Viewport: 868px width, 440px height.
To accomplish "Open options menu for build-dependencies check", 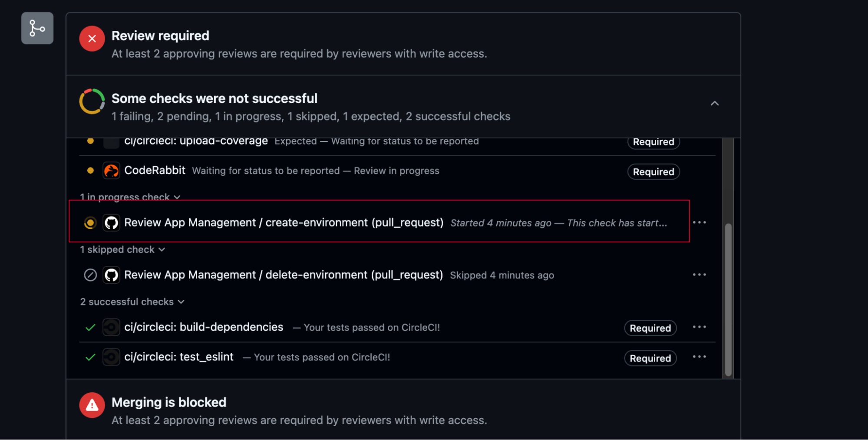I will 699,327.
